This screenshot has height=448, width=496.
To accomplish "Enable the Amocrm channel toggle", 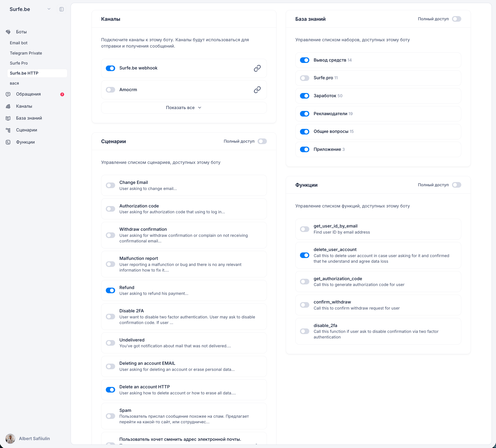I will click(110, 90).
